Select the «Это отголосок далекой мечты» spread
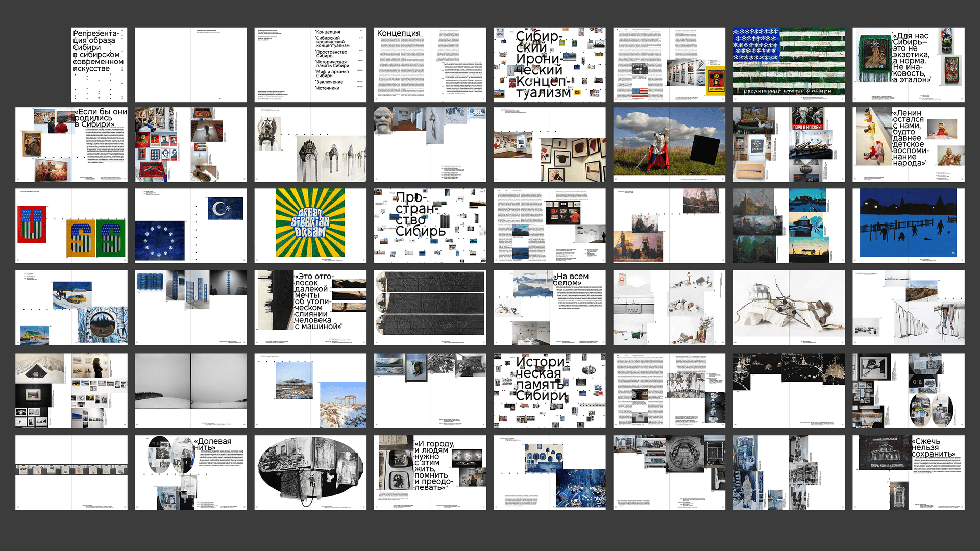The image size is (980, 551). pos(310,308)
